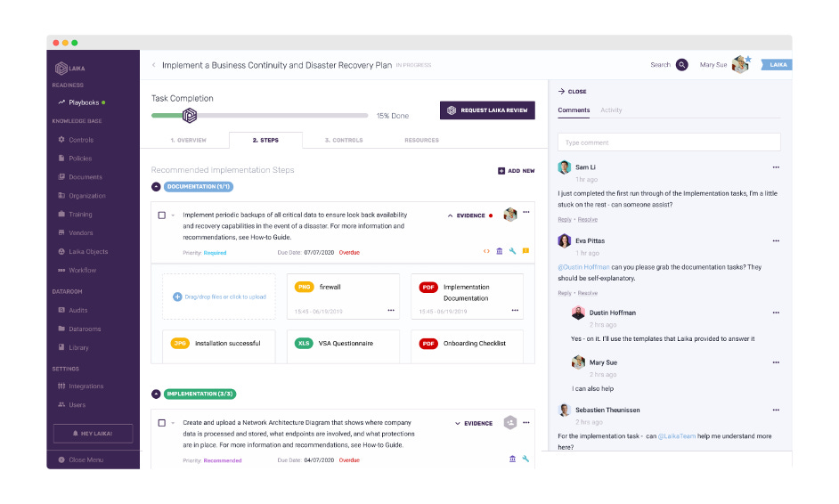Image resolution: width=839 pixels, height=504 pixels.
Task: Open dropdown arrow beside backups task checkbox
Action: tap(173, 215)
